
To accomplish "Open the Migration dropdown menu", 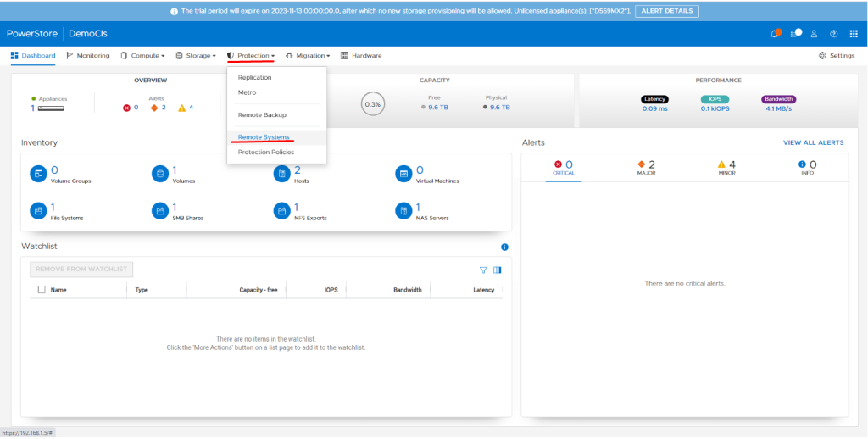I will pyautogui.click(x=308, y=56).
